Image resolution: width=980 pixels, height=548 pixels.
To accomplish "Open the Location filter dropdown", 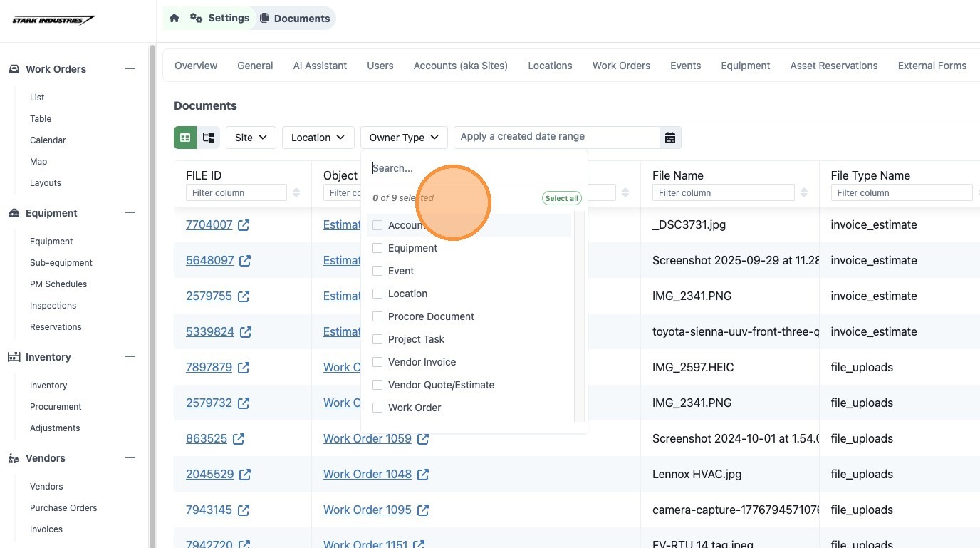I will tap(318, 138).
